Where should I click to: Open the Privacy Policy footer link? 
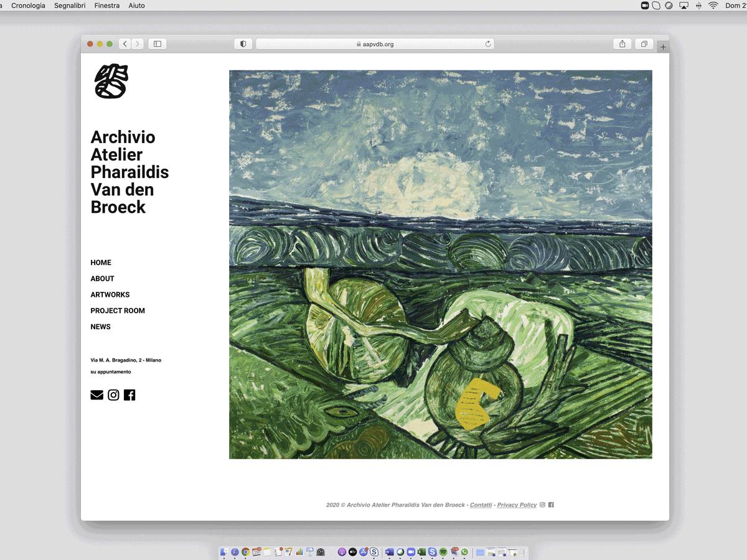point(517,505)
